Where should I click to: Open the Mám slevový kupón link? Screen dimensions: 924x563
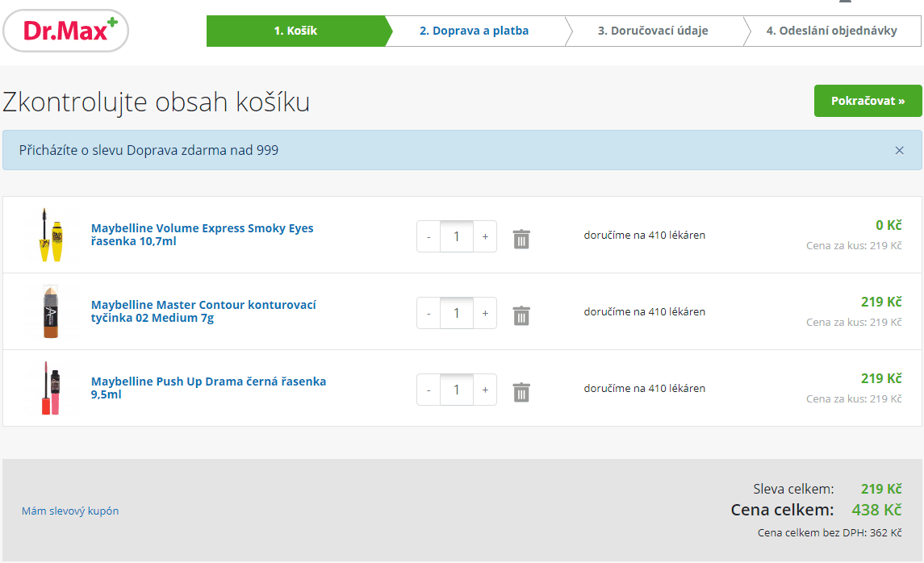click(x=70, y=511)
